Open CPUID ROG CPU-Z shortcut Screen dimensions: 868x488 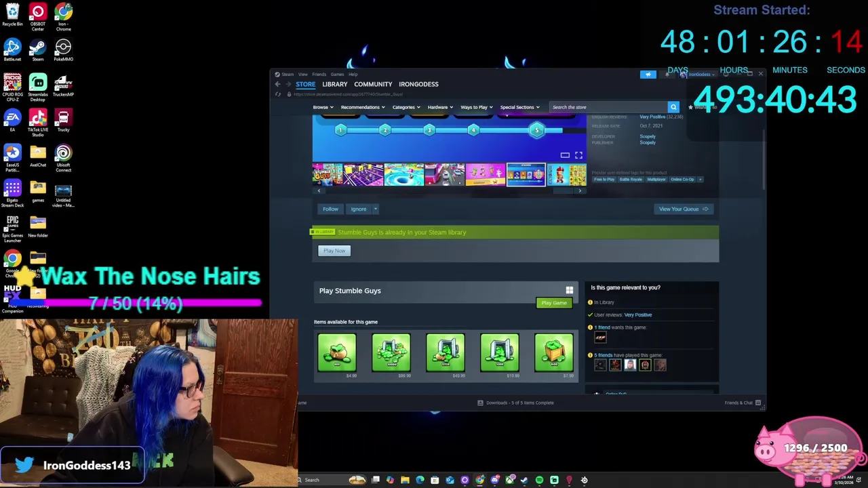tap(12, 87)
